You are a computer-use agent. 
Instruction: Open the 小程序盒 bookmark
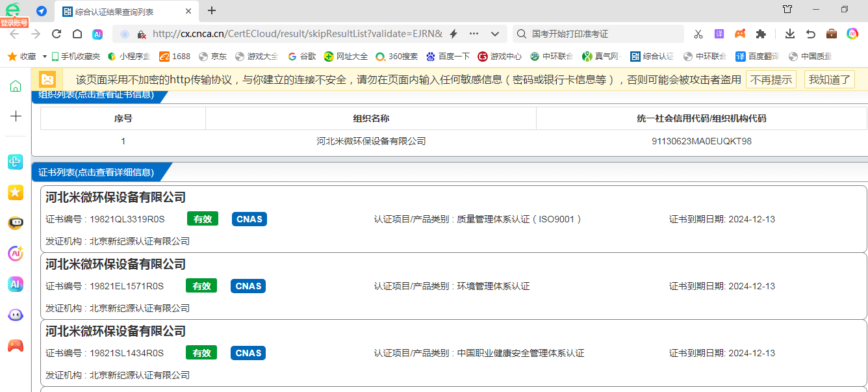coord(129,57)
